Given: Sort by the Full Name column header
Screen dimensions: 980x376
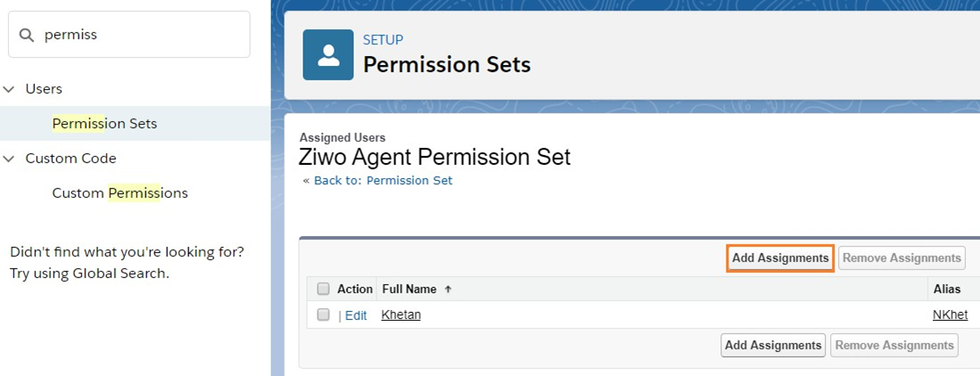Looking at the screenshot, I should 409,290.
